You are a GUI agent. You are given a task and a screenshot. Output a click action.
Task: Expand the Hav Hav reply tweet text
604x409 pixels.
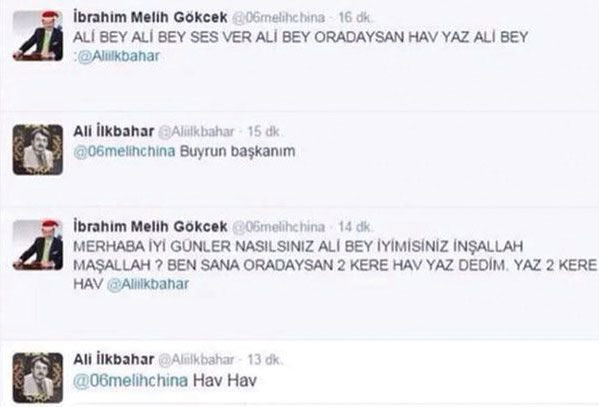(x=165, y=381)
